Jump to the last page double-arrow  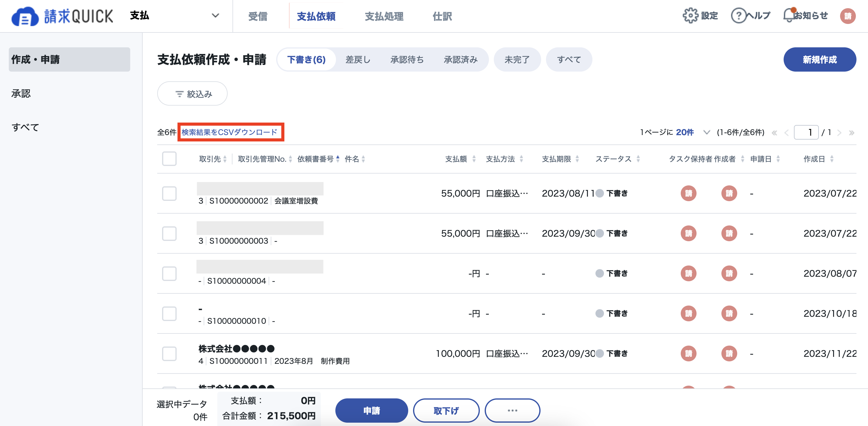(x=852, y=133)
